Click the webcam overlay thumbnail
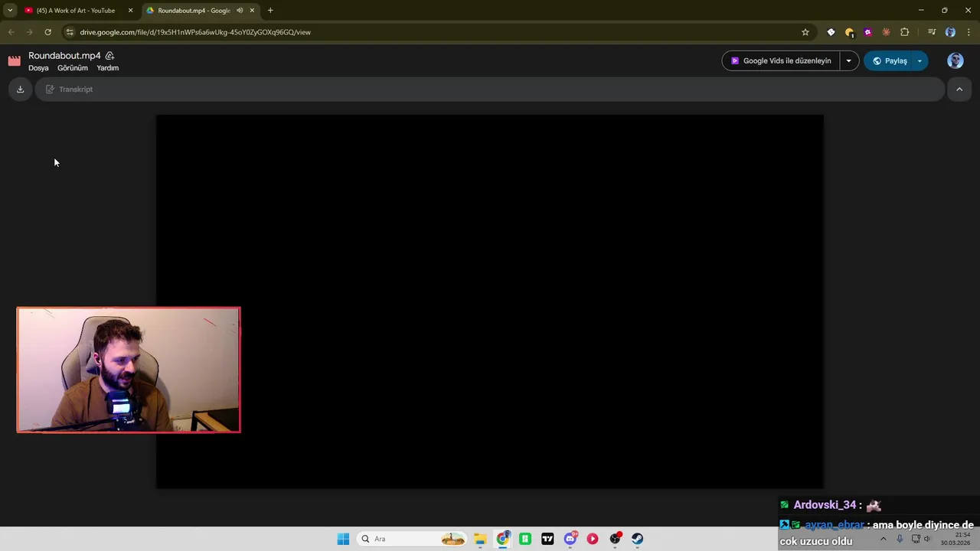 click(129, 370)
